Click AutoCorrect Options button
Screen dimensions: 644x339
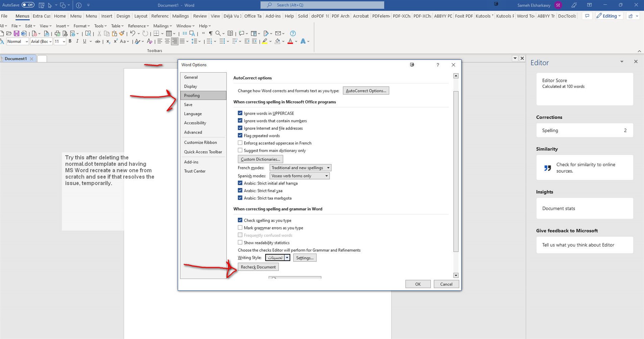click(366, 90)
